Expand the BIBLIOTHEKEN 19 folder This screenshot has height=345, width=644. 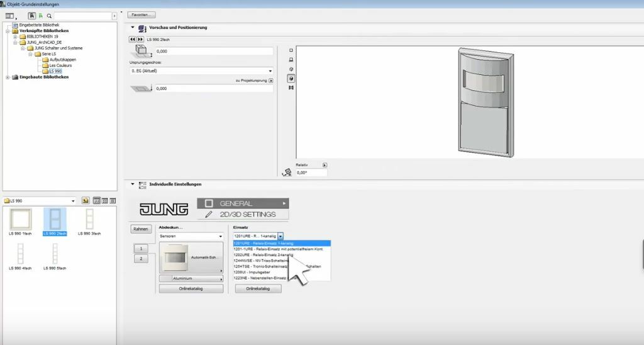(x=15, y=37)
